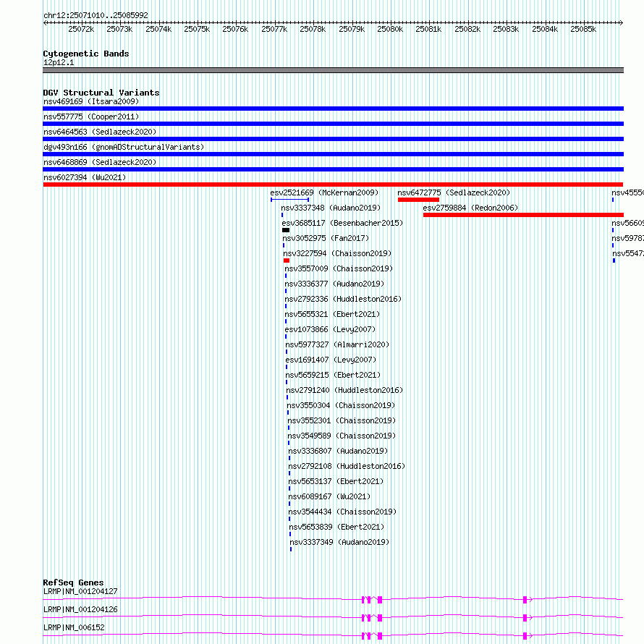Open nsv3227594 (Chaisson2019) label
Screen dimensions: 644x644
tap(337, 253)
